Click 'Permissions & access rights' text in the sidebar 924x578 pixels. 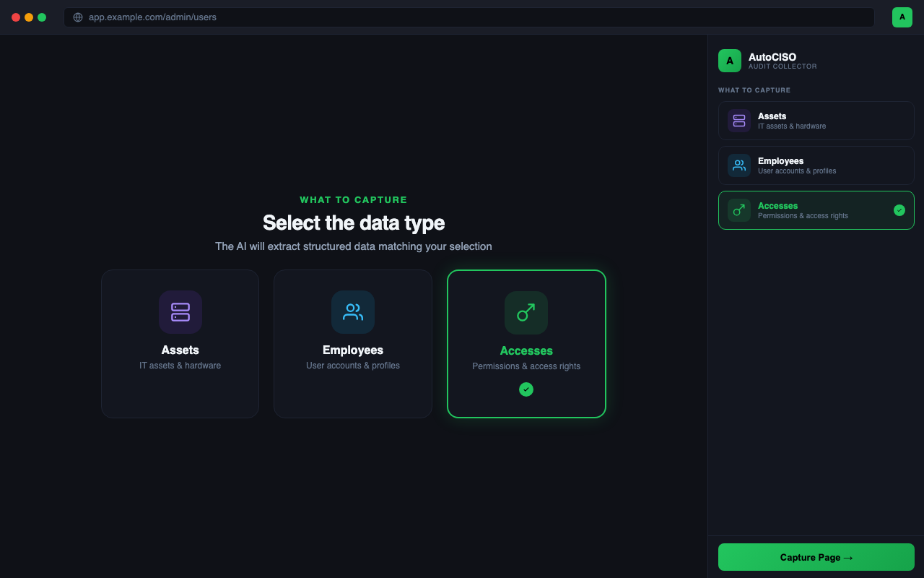coord(803,216)
